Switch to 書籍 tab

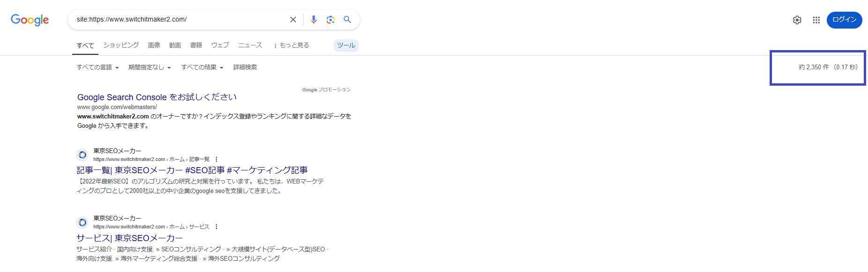click(x=196, y=45)
